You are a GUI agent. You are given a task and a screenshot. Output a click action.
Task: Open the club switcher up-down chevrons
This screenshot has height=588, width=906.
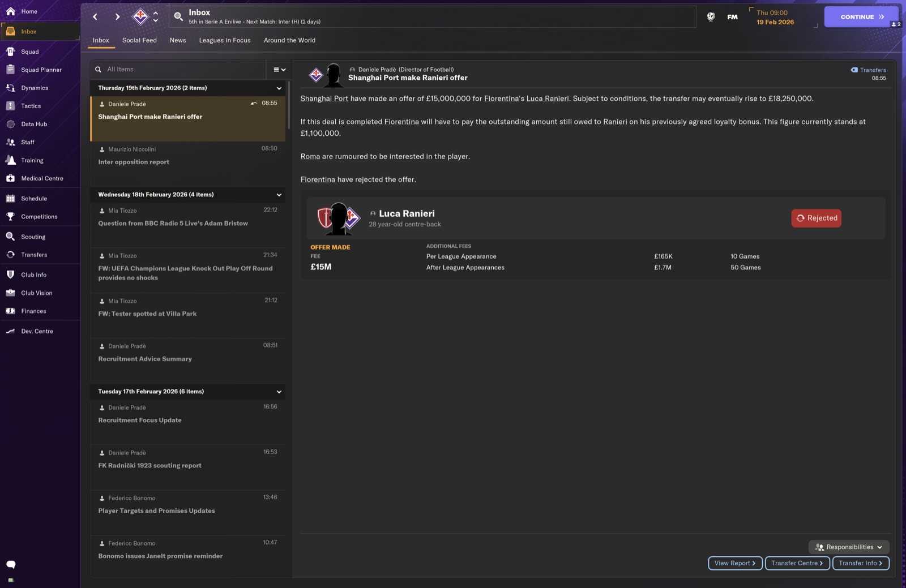click(x=156, y=17)
